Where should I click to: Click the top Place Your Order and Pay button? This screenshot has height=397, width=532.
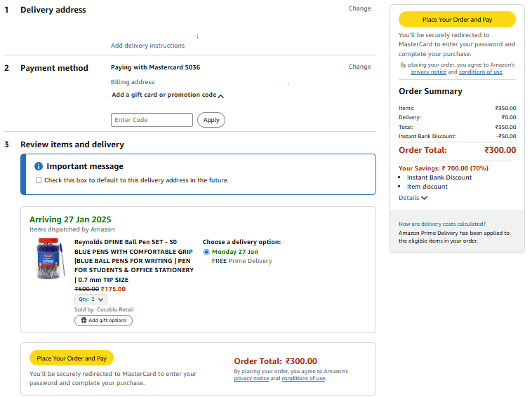click(x=457, y=20)
